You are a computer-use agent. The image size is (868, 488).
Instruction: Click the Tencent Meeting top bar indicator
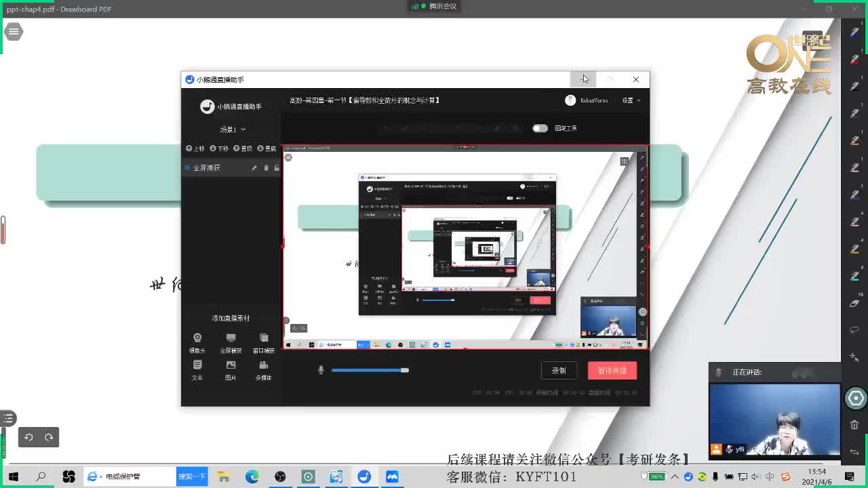click(x=434, y=6)
